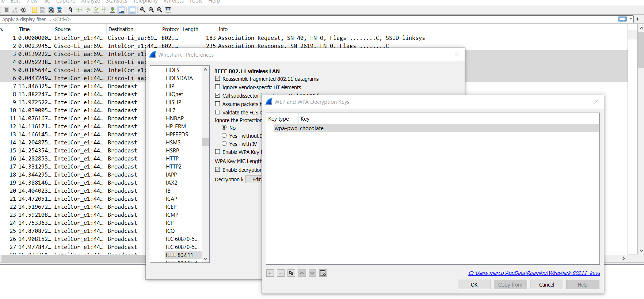Apply display filter arrow button
The width and height of the screenshot is (644, 299).
coord(622,19)
